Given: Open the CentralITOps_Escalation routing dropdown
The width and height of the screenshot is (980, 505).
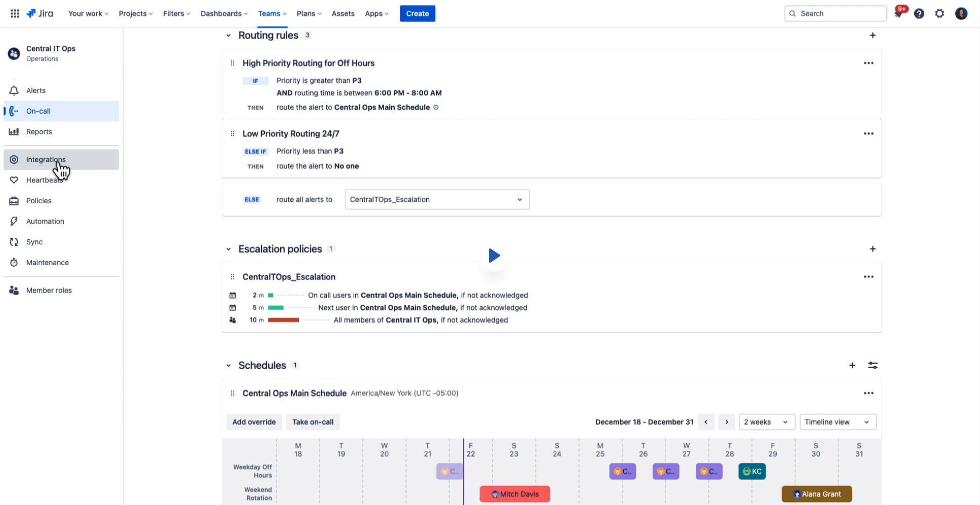Looking at the screenshot, I should coord(436,199).
